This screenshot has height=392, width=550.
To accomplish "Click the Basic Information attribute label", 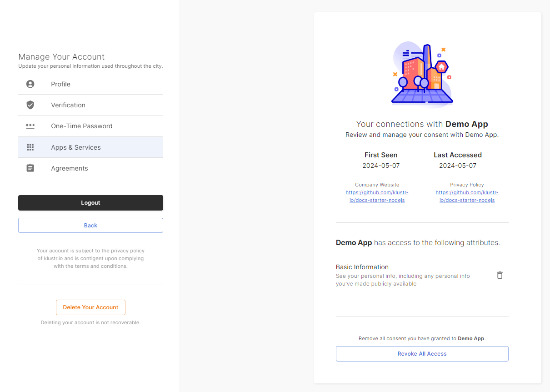I will (x=362, y=267).
